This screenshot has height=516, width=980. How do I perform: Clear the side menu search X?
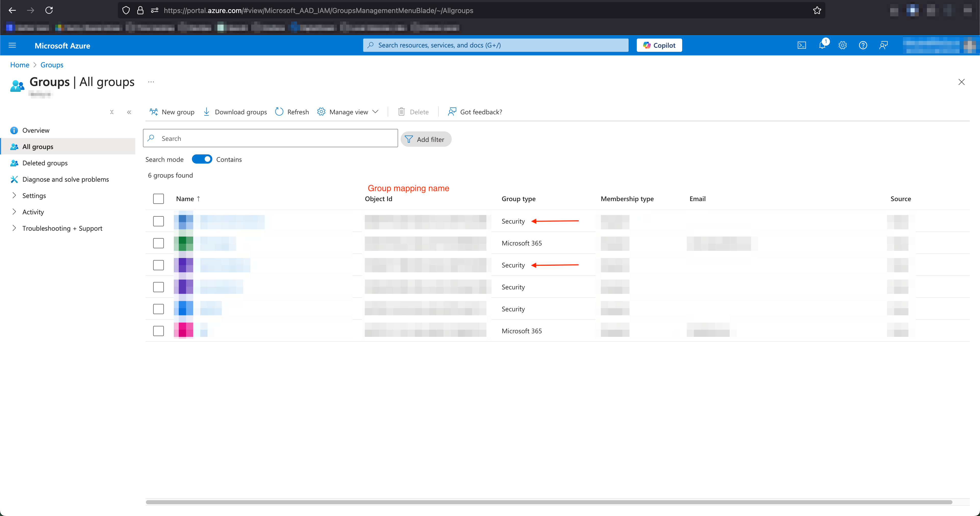click(x=112, y=112)
